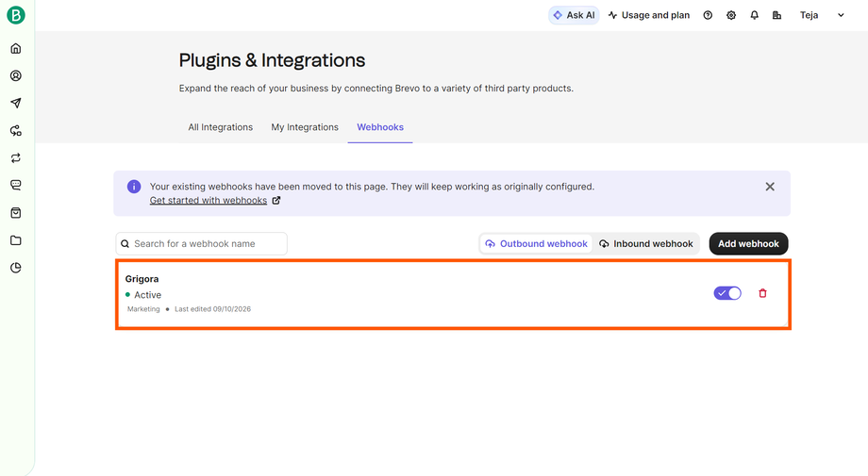868x476 pixels.
Task: Expand the Teja account dropdown
Action: point(822,15)
